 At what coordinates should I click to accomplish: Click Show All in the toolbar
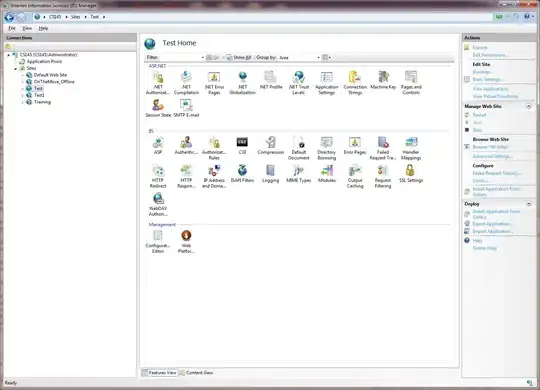pyautogui.click(x=239, y=58)
